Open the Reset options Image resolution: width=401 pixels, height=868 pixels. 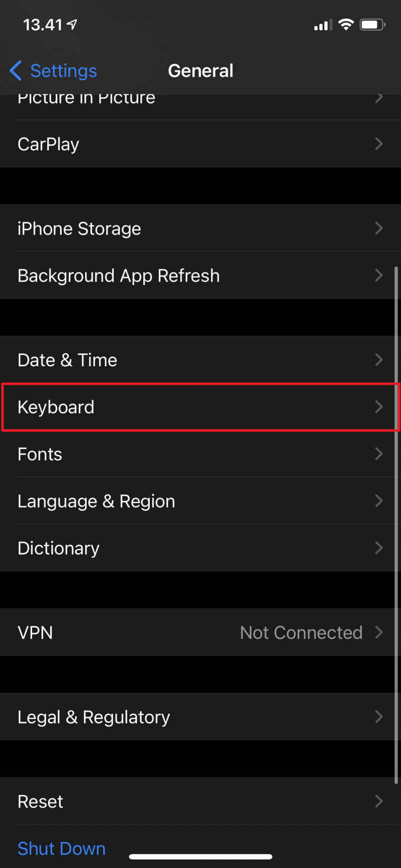click(41, 801)
